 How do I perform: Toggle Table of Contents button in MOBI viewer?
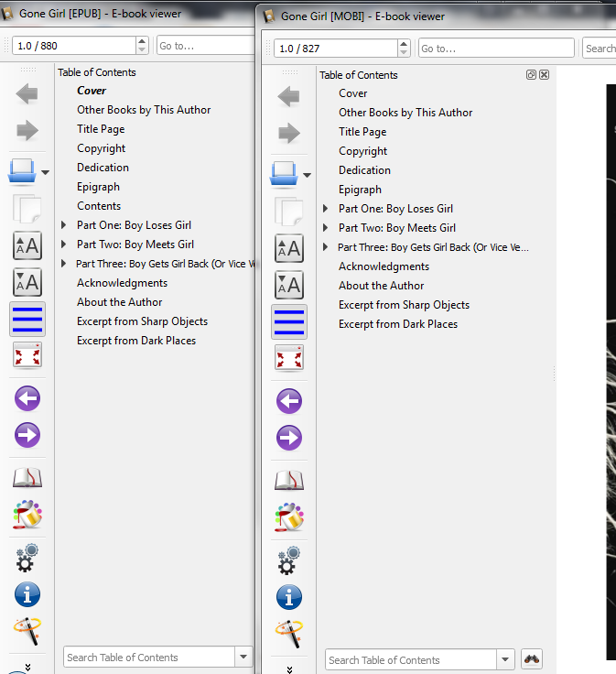289,321
